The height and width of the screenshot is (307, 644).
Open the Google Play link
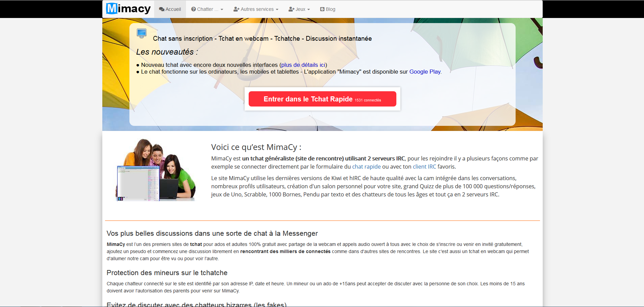(x=425, y=72)
